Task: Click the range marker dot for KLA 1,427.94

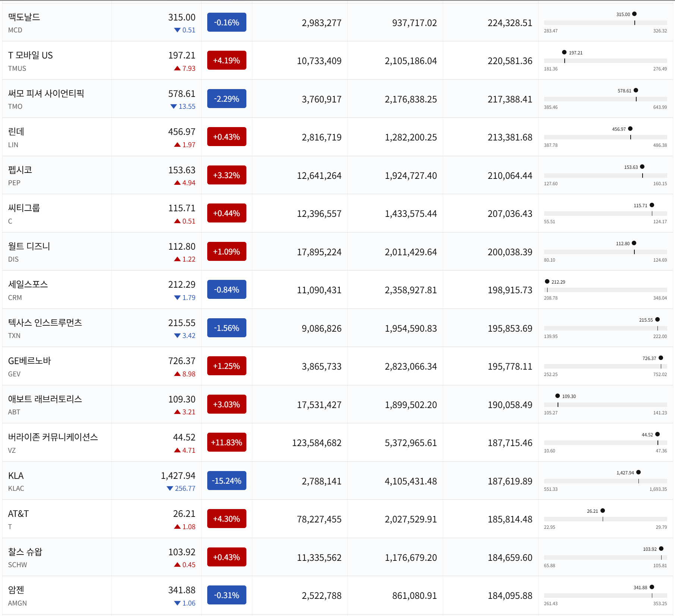Action: point(638,472)
